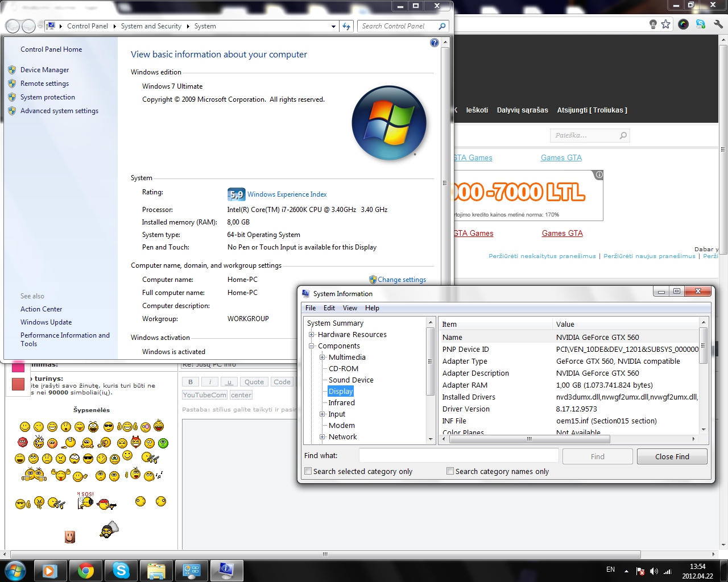
Task: Select Display in the Components tree
Action: (x=341, y=392)
